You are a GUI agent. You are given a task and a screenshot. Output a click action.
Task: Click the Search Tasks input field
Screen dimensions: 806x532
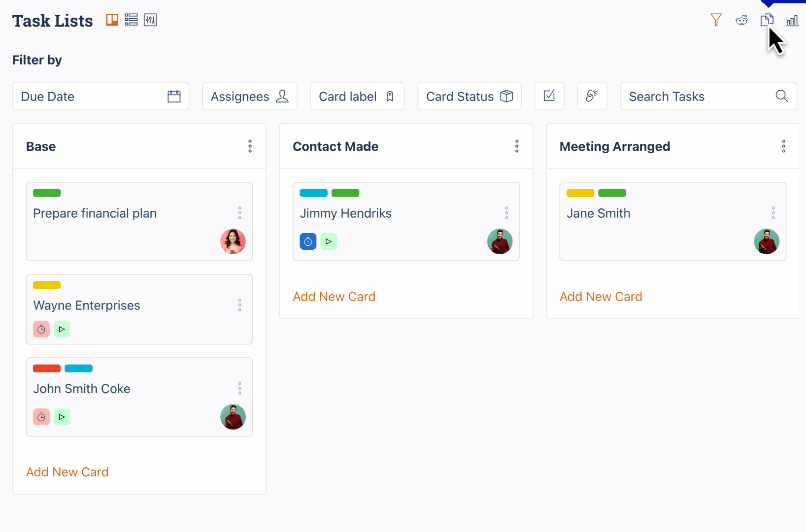pyautogui.click(x=708, y=96)
